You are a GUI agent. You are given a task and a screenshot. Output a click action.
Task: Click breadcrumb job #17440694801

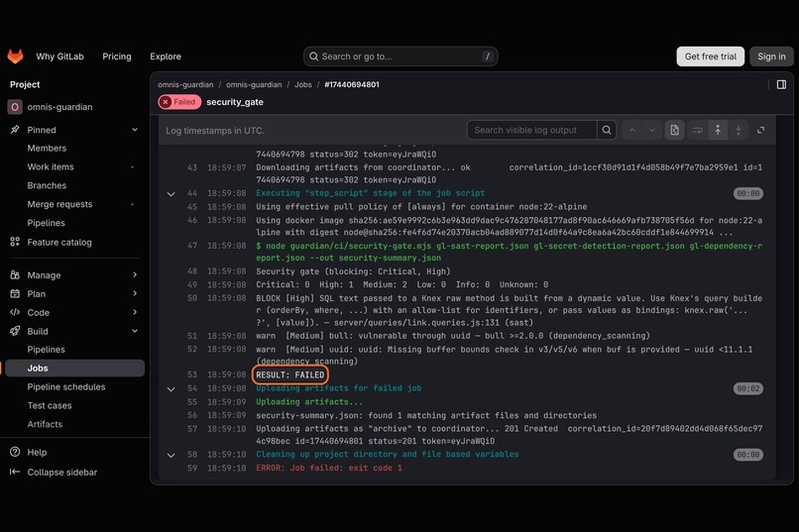coord(352,84)
